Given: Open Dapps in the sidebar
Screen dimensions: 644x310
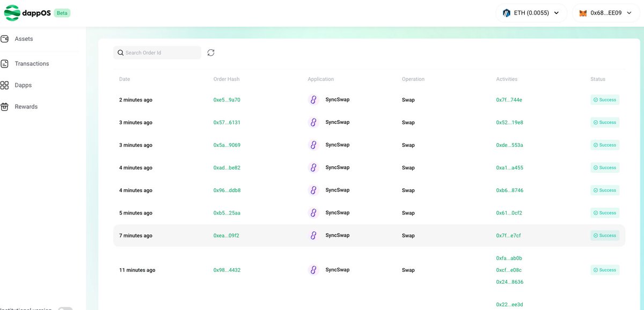Looking at the screenshot, I should [x=23, y=85].
